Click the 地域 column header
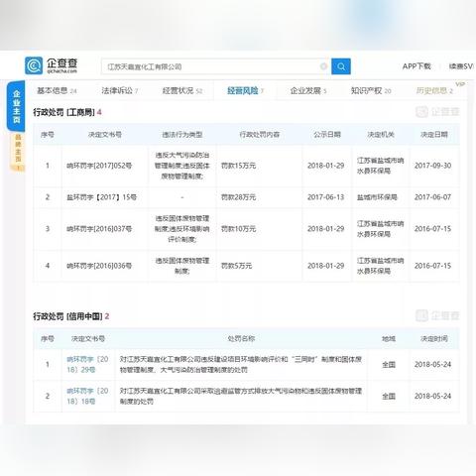476x476 pixels. (389, 338)
